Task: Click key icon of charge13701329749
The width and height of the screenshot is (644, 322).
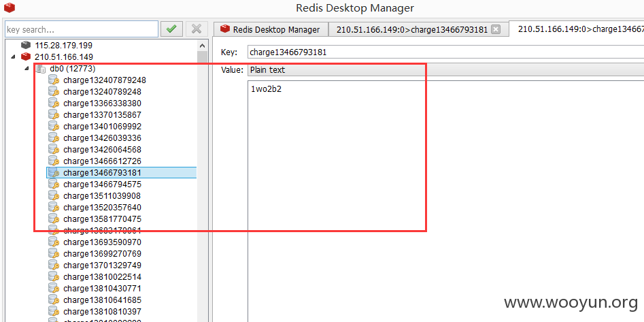Action: [54, 265]
